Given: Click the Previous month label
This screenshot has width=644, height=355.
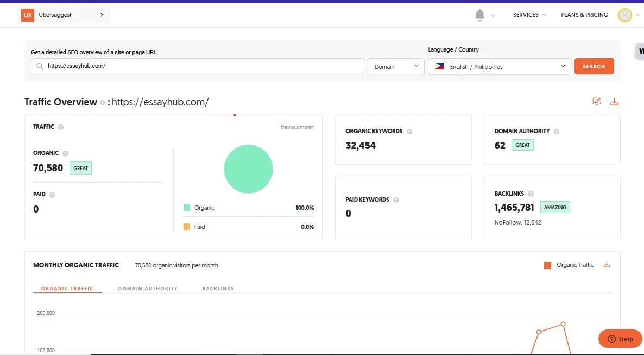Looking at the screenshot, I should [x=297, y=127].
